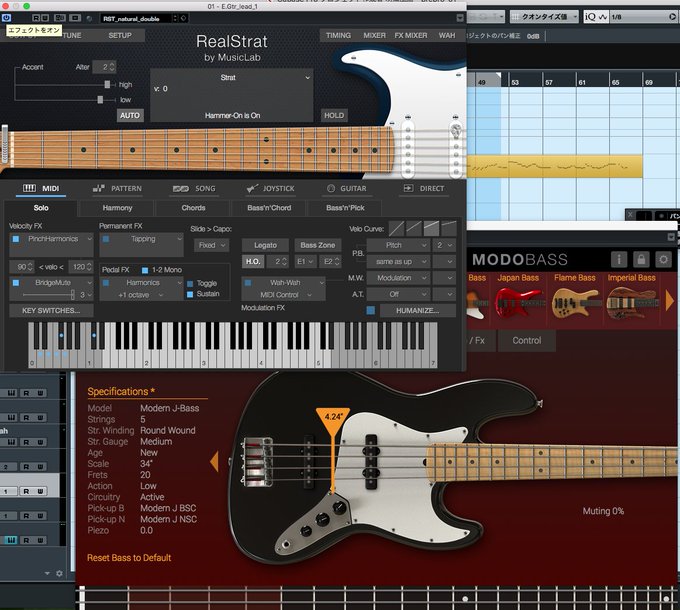The height and width of the screenshot is (610, 680).
Task: Select the Japan Bass thumbnail
Action: click(518, 299)
